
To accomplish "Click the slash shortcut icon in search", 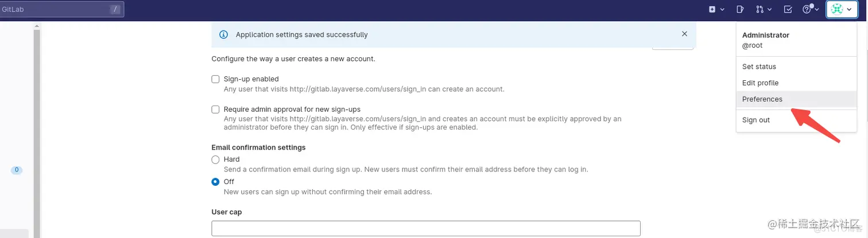I will 115,9.
